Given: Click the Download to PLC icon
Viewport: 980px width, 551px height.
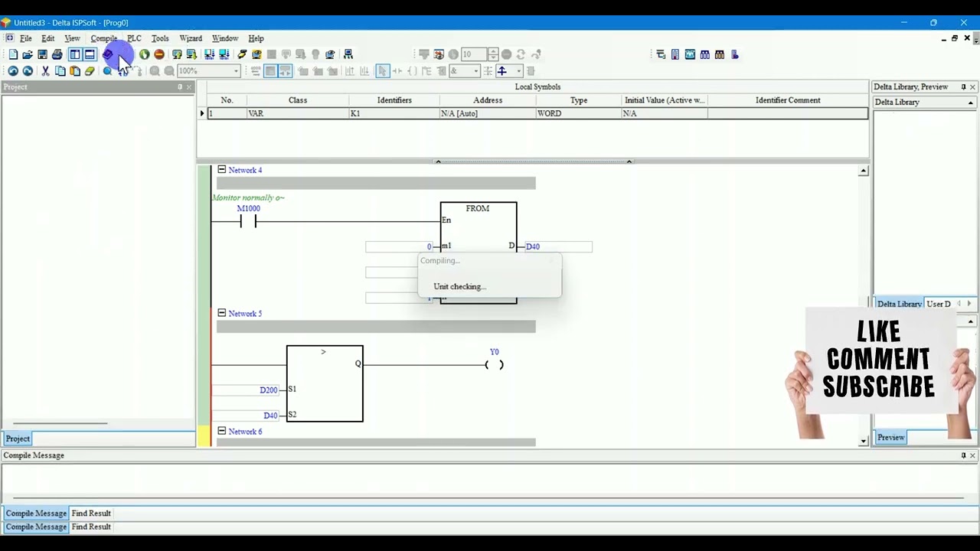Looking at the screenshot, I should 191,54.
